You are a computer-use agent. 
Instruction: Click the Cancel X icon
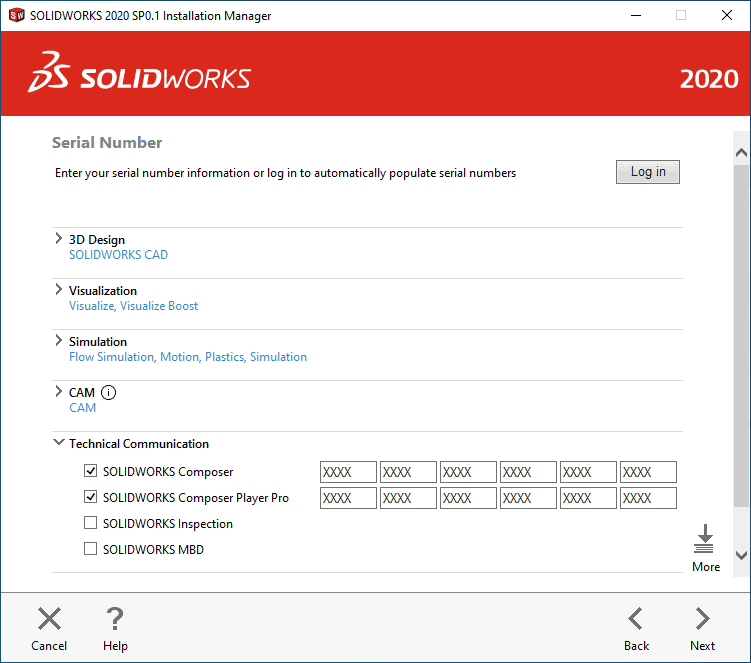(49, 619)
